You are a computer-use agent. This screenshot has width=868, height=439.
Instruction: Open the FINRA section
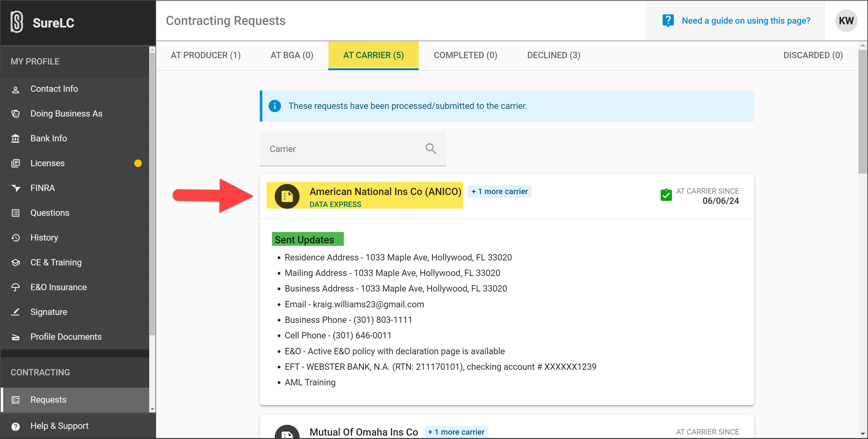(x=42, y=188)
